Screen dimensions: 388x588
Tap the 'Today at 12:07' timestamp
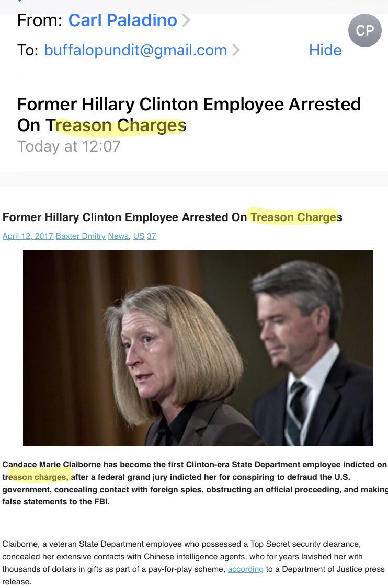tap(69, 146)
